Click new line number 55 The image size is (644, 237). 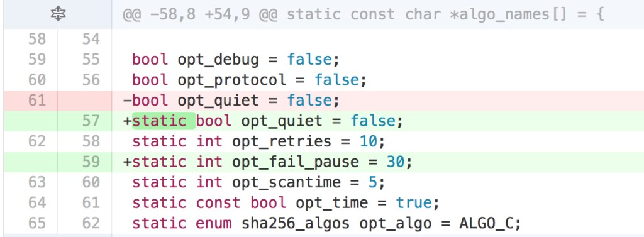tap(91, 60)
